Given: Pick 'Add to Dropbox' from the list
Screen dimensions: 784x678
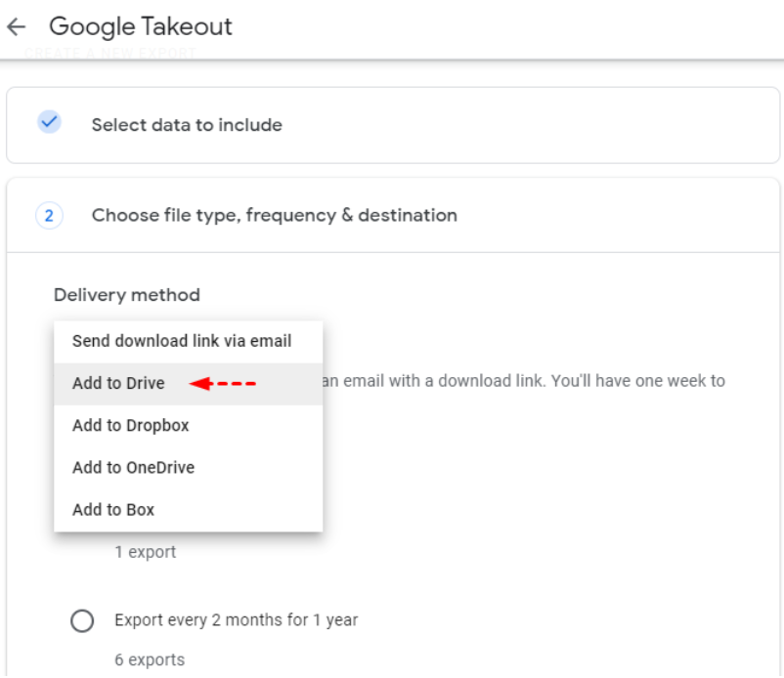Looking at the screenshot, I should 188,426.
